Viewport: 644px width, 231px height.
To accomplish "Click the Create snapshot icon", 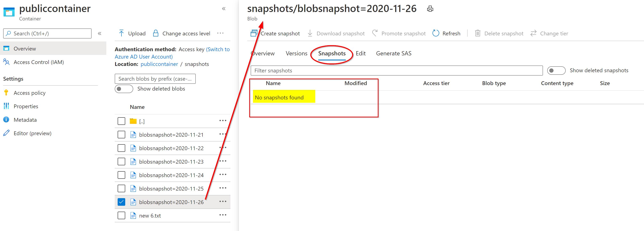I will [x=254, y=33].
